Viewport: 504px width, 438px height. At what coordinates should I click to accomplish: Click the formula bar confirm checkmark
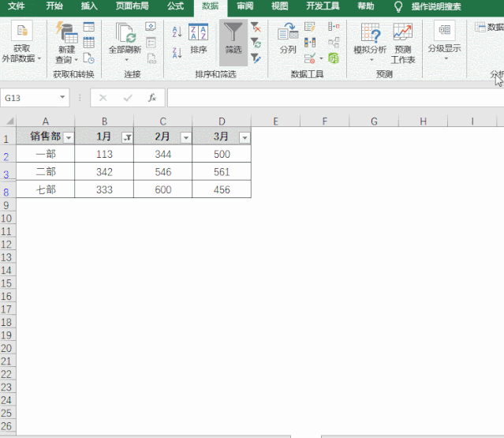(x=128, y=98)
